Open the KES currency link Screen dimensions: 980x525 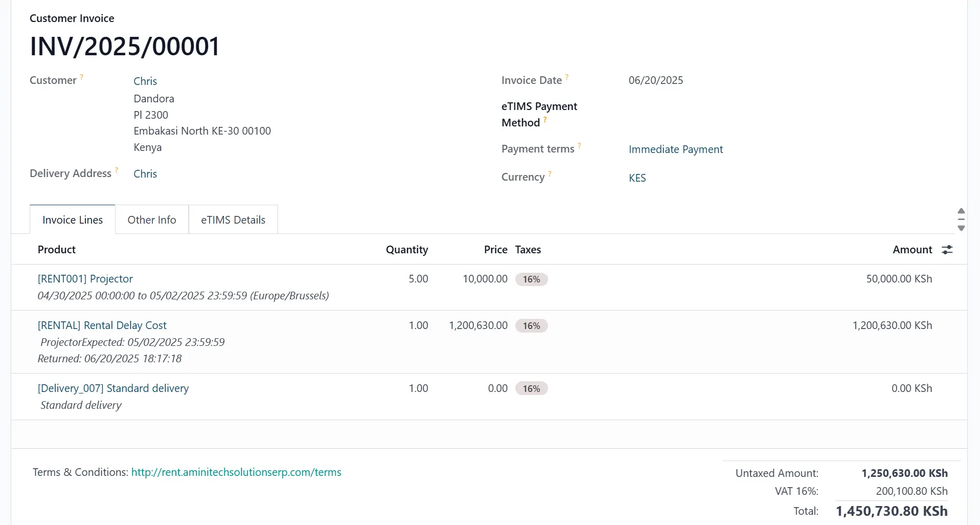coord(637,178)
